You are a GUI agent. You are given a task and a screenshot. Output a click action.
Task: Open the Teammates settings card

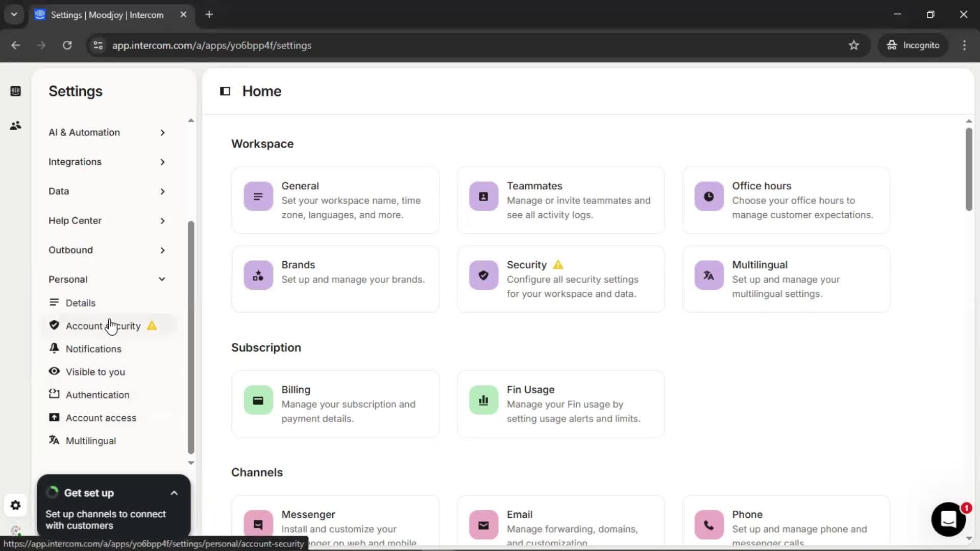point(560,201)
